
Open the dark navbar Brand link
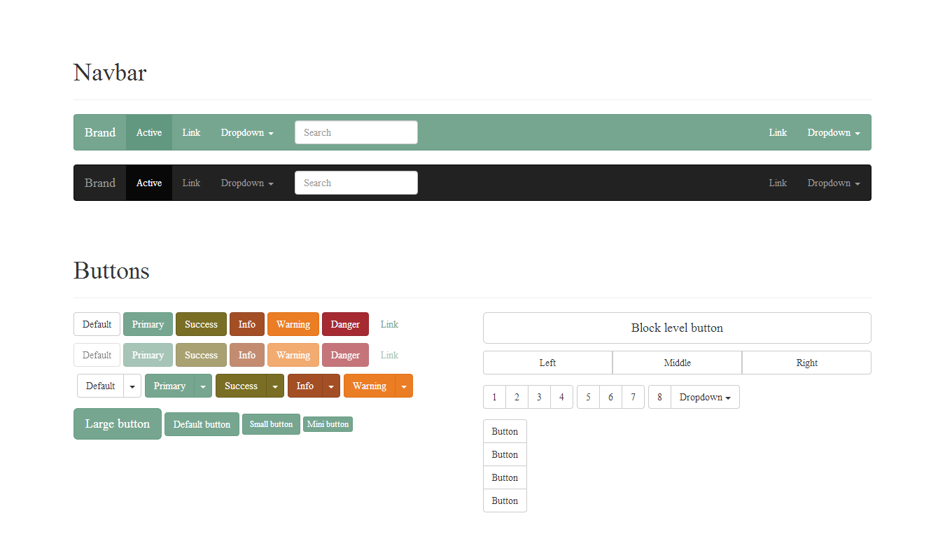[100, 183]
